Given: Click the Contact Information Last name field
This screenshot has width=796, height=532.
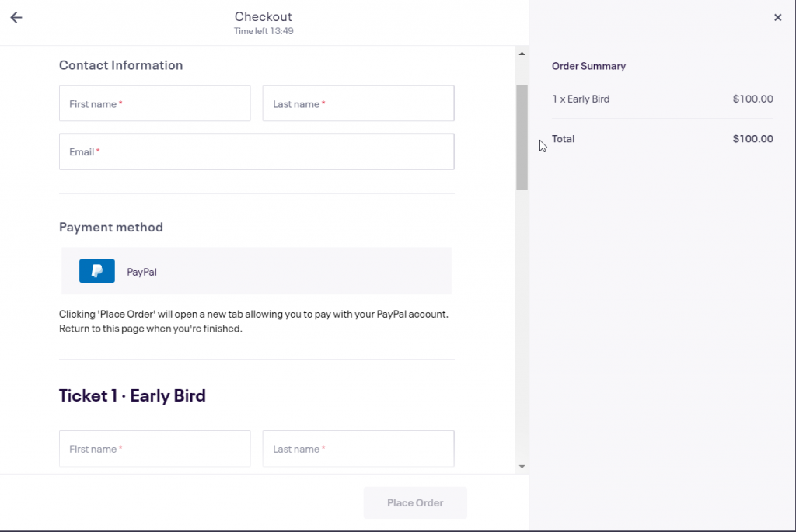Looking at the screenshot, I should [358, 103].
